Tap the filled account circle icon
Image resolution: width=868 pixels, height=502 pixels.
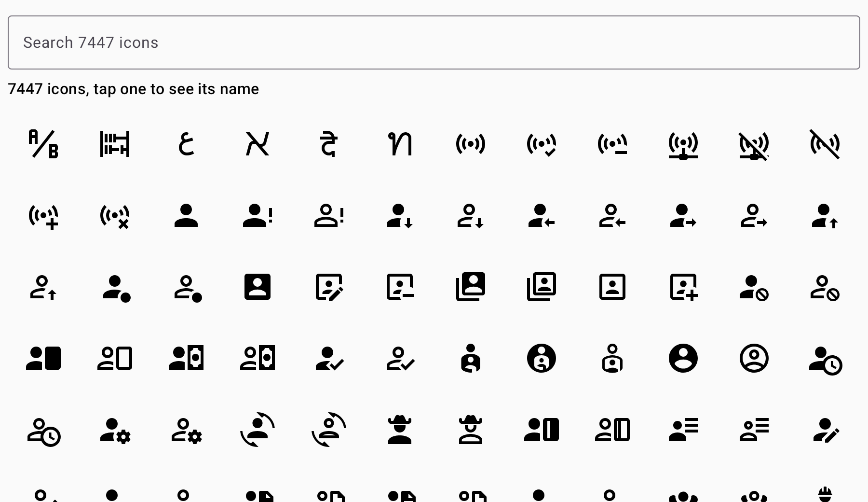[x=683, y=358]
